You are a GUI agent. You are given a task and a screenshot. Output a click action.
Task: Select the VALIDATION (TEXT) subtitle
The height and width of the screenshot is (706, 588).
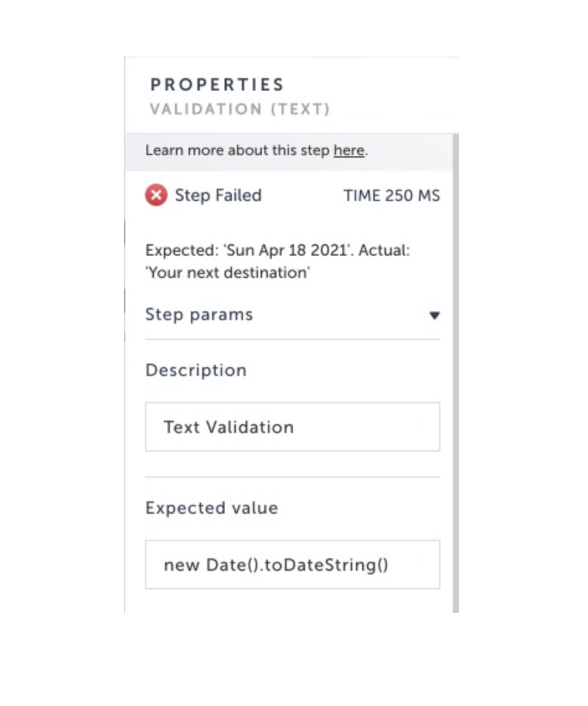239,110
